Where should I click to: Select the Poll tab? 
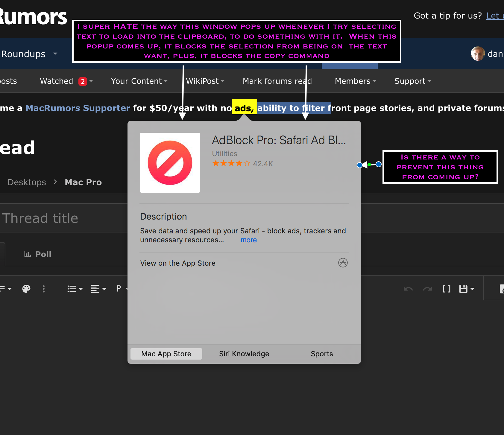pyautogui.click(x=38, y=254)
